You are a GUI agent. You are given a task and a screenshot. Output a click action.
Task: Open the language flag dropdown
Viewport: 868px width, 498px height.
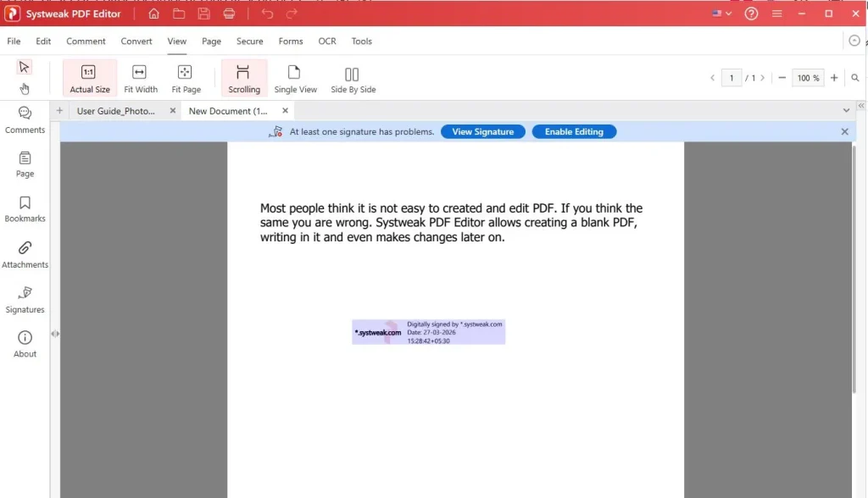pos(722,14)
